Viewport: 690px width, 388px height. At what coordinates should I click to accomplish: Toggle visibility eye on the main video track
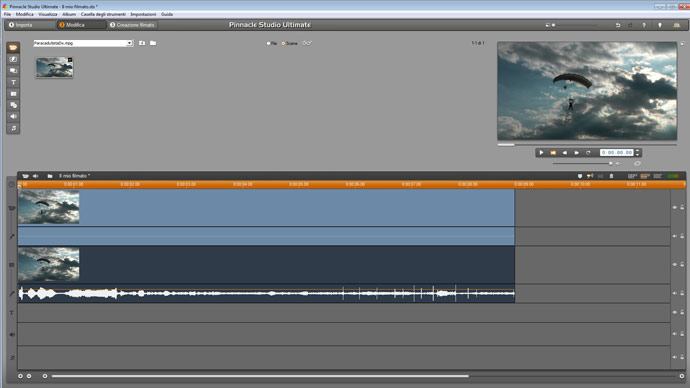point(674,207)
